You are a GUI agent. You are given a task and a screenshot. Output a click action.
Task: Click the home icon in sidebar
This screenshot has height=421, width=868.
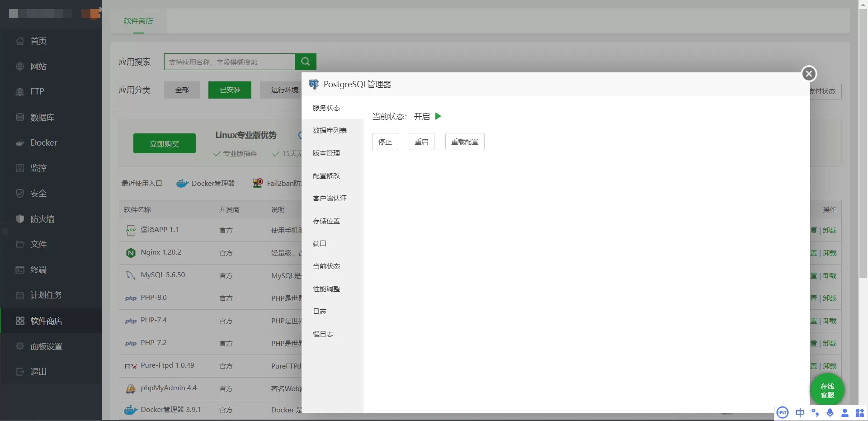[x=20, y=41]
